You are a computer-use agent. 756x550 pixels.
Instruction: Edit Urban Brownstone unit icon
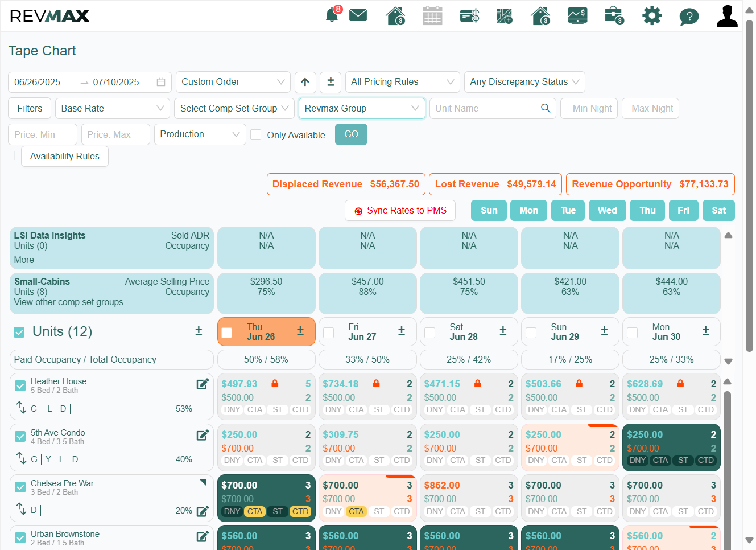pos(203,536)
